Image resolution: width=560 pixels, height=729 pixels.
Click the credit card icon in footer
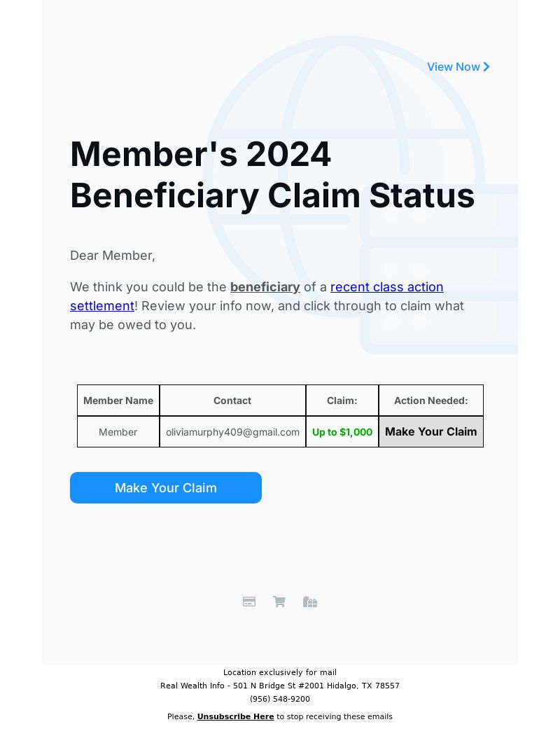click(x=249, y=602)
